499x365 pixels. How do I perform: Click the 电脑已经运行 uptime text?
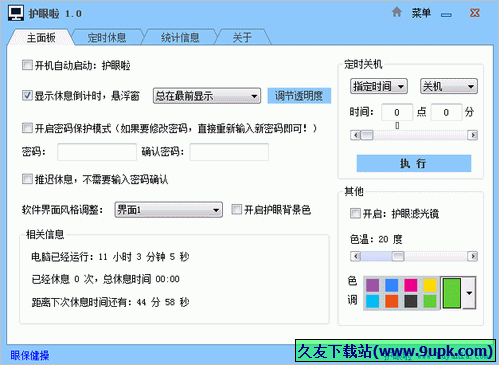tap(110, 257)
